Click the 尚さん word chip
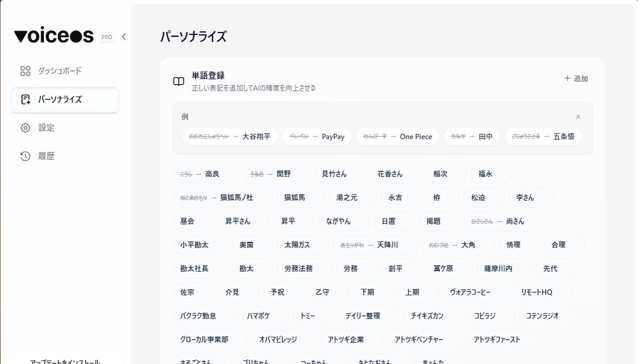The height and width of the screenshot is (364, 638). [x=504, y=221]
